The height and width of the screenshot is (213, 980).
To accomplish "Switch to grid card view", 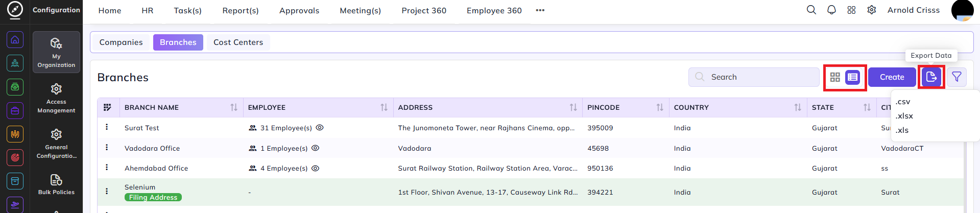I will (x=835, y=77).
